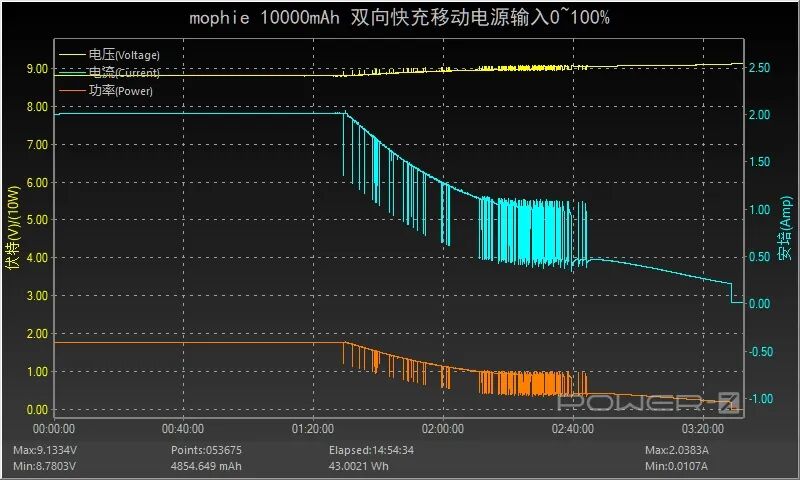
Task: Click the 安培(Amp) right axis title
Action: click(x=786, y=228)
